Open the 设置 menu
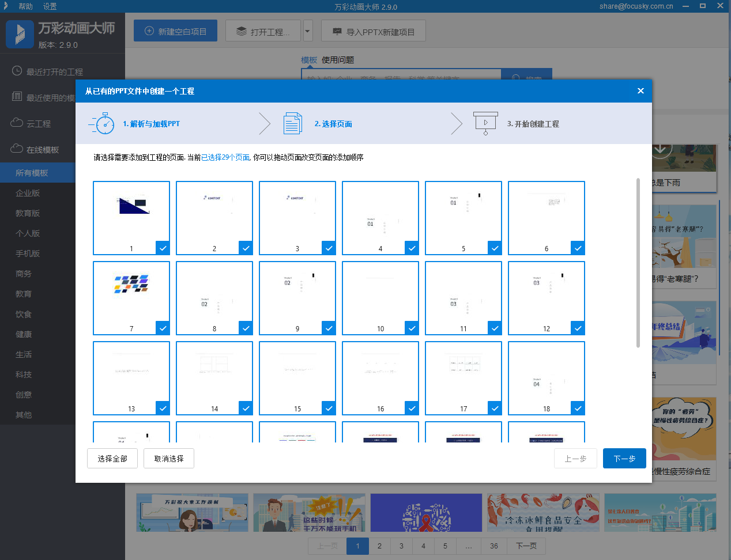 [50, 6]
